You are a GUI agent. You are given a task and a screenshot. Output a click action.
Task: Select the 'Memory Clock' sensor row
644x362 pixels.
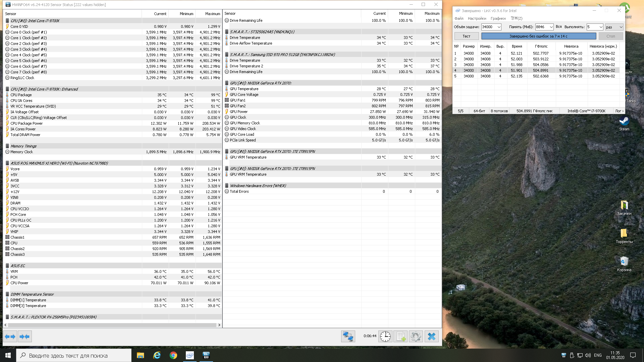click(113, 152)
